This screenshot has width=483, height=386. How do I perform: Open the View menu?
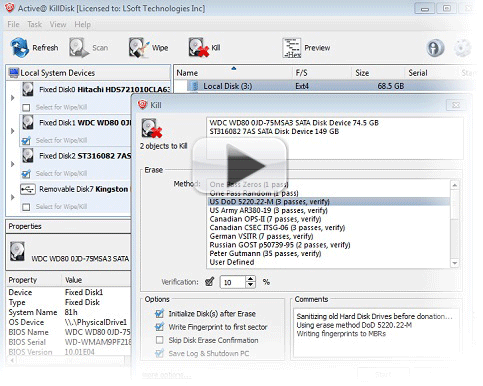pos(58,24)
